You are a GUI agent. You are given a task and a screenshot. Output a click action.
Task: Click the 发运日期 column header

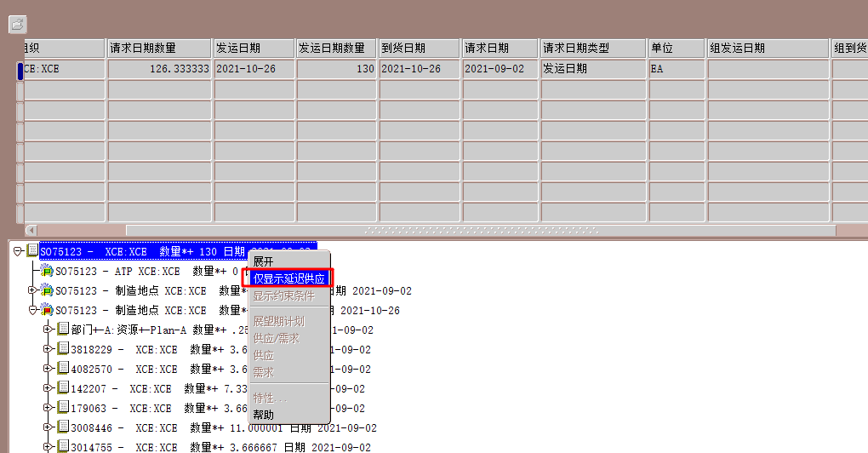254,49
